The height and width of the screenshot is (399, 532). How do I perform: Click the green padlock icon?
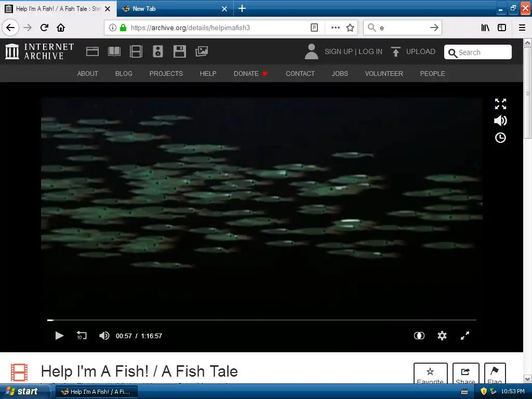123,28
